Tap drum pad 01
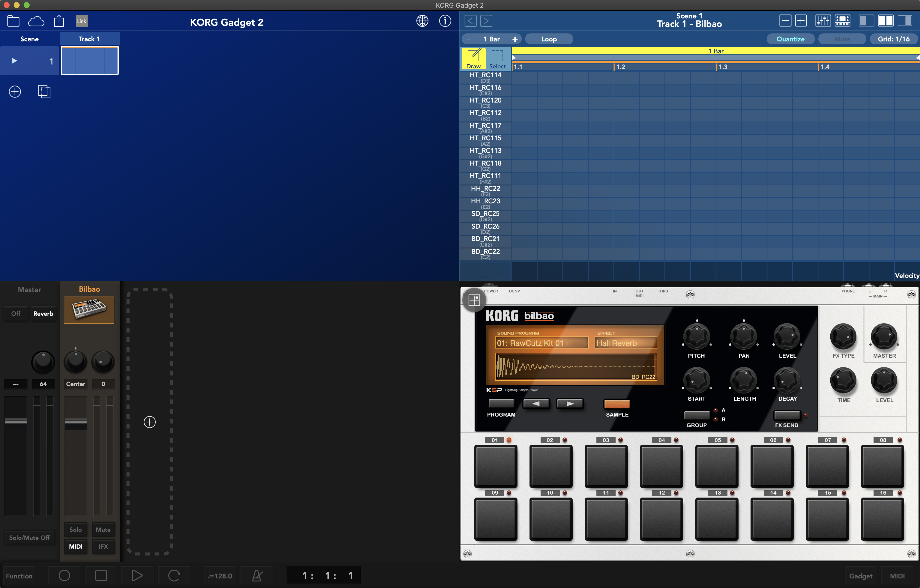 496,466
